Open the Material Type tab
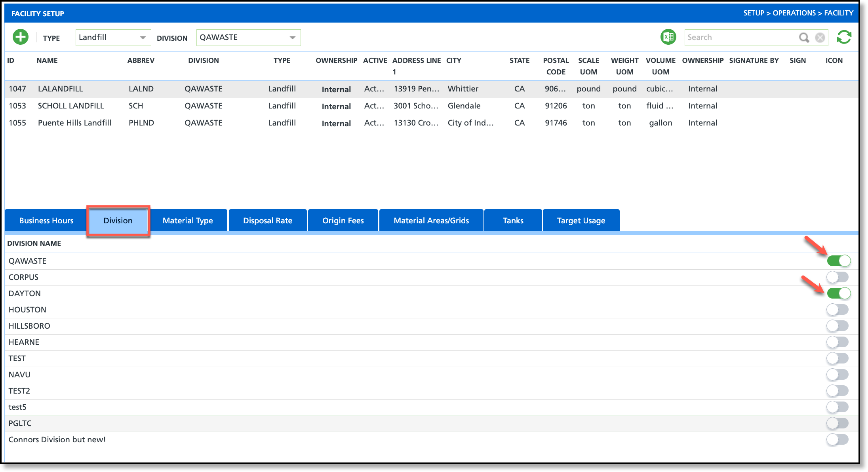Viewport: 868px width, 472px height. pyautogui.click(x=188, y=221)
